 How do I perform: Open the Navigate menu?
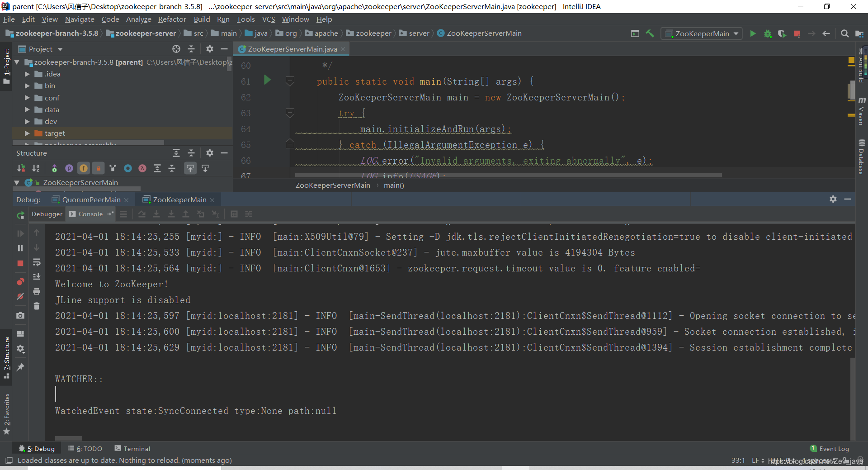click(80, 19)
